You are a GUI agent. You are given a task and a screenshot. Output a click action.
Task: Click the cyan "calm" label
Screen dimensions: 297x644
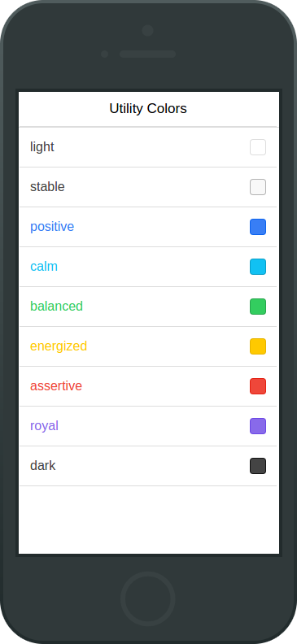(x=44, y=266)
